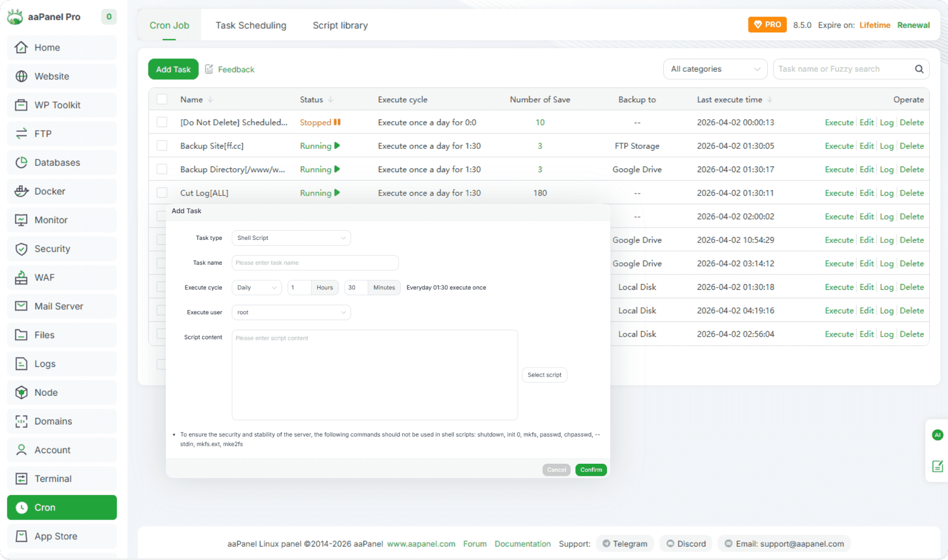This screenshot has height=560, width=948.
Task: Open the Daily execute cycle dropdown
Action: pyautogui.click(x=257, y=288)
